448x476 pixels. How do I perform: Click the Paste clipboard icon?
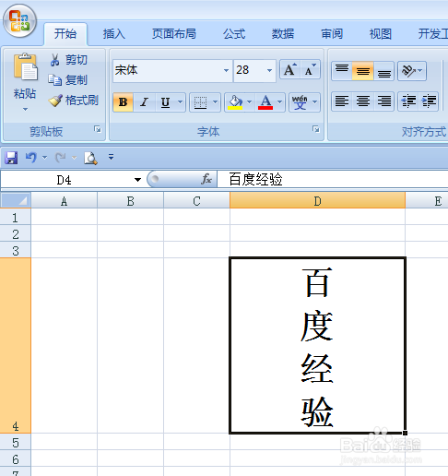click(25, 66)
